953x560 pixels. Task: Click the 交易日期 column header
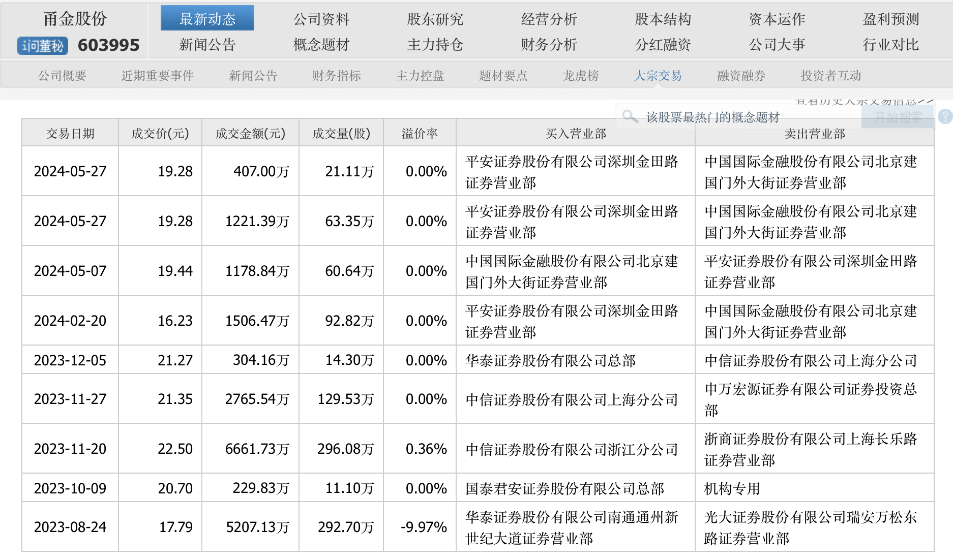[x=70, y=133]
